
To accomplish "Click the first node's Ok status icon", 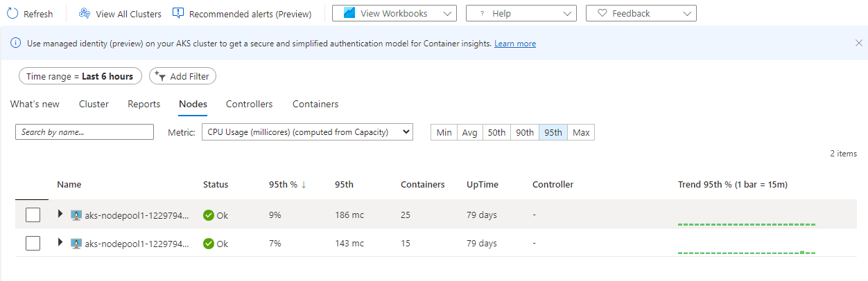I will pos(208,215).
